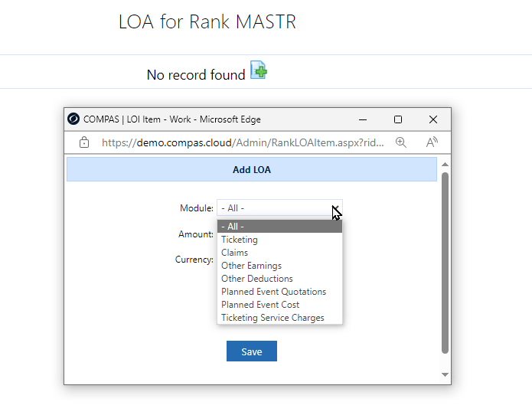Close the LOI Item popup window

click(433, 119)
